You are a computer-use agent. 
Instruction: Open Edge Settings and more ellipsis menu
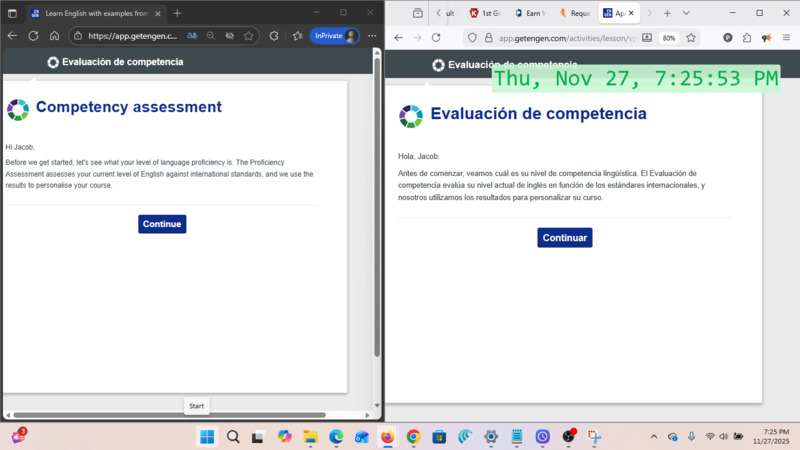[x=372, y=35]
